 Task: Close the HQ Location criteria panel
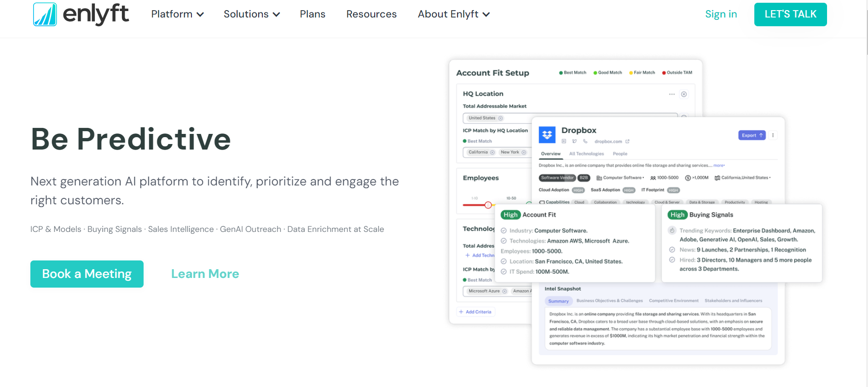coord(684,94)
